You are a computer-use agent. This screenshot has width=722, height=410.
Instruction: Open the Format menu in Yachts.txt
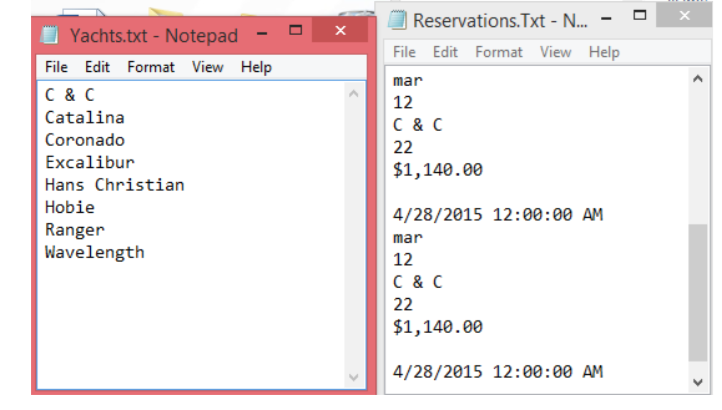tap(151, 67)
